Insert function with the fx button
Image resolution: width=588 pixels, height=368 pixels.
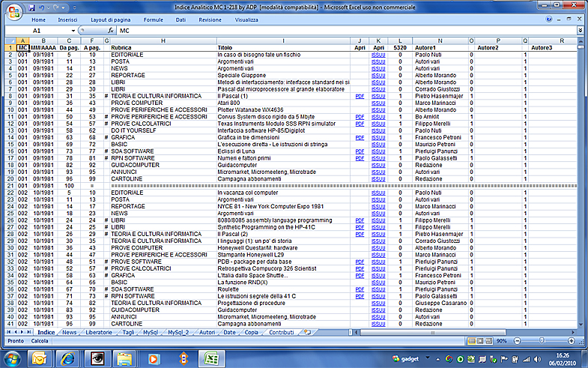(110, 31)
